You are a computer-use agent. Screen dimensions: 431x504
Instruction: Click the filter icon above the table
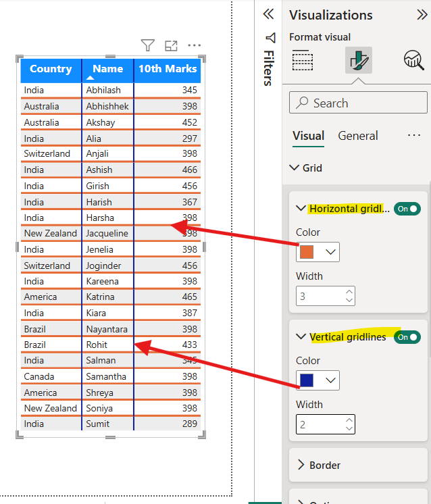coord(148,45)
